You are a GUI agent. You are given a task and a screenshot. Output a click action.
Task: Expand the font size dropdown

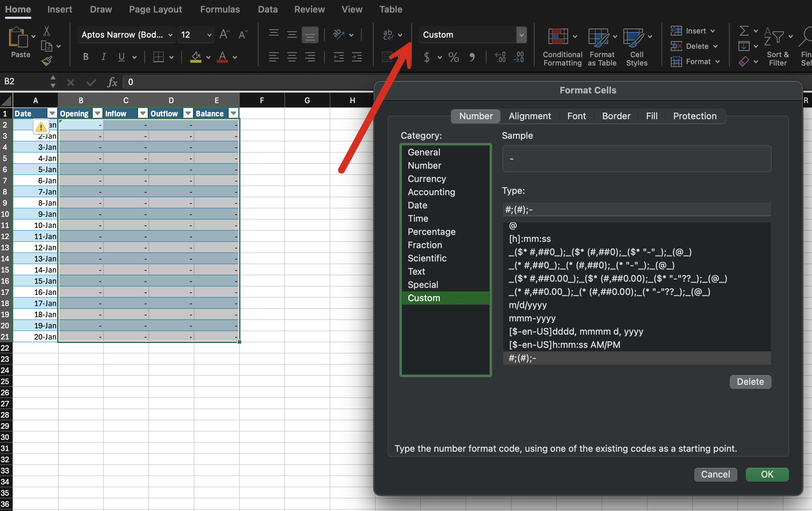click(x=209, y=35)
